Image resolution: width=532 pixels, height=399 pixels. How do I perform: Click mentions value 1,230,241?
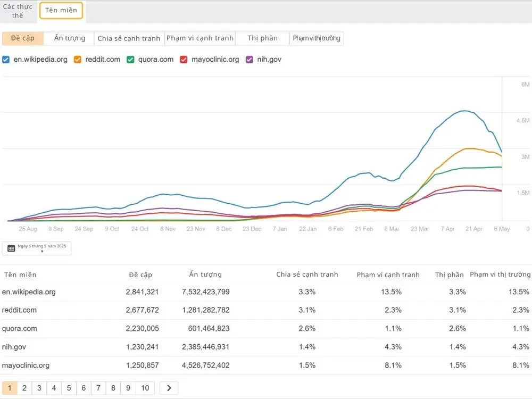142,347
